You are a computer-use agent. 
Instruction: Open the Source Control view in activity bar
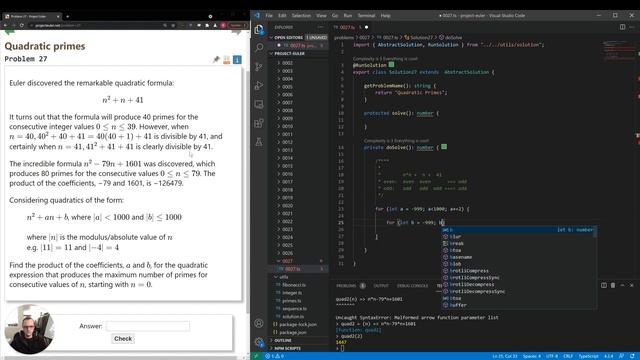pos(259,67)
